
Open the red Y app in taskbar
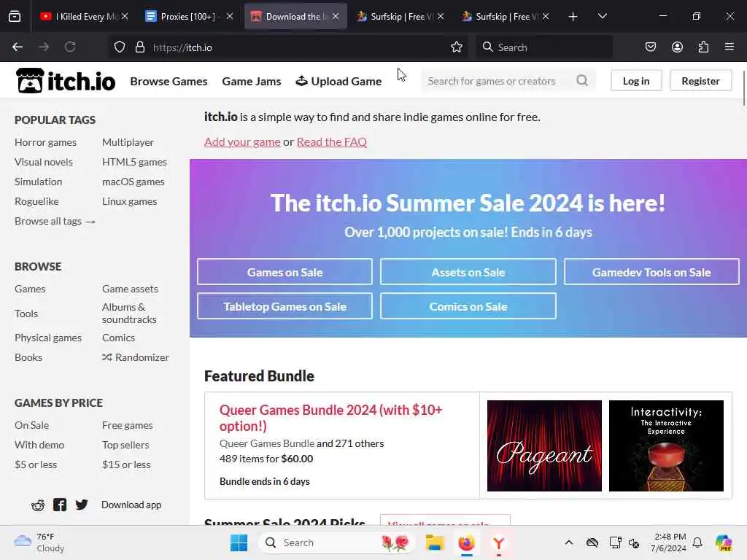[498, 542]
